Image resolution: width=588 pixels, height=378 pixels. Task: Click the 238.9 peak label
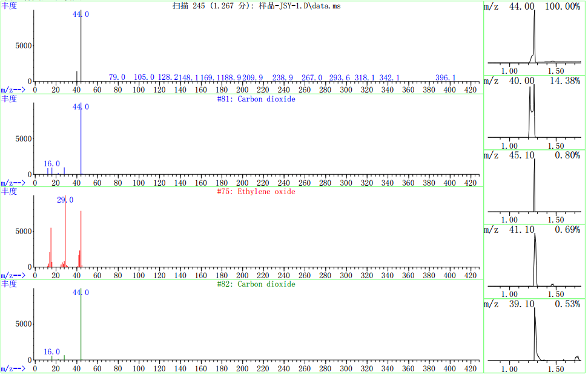tap(283, 78)
